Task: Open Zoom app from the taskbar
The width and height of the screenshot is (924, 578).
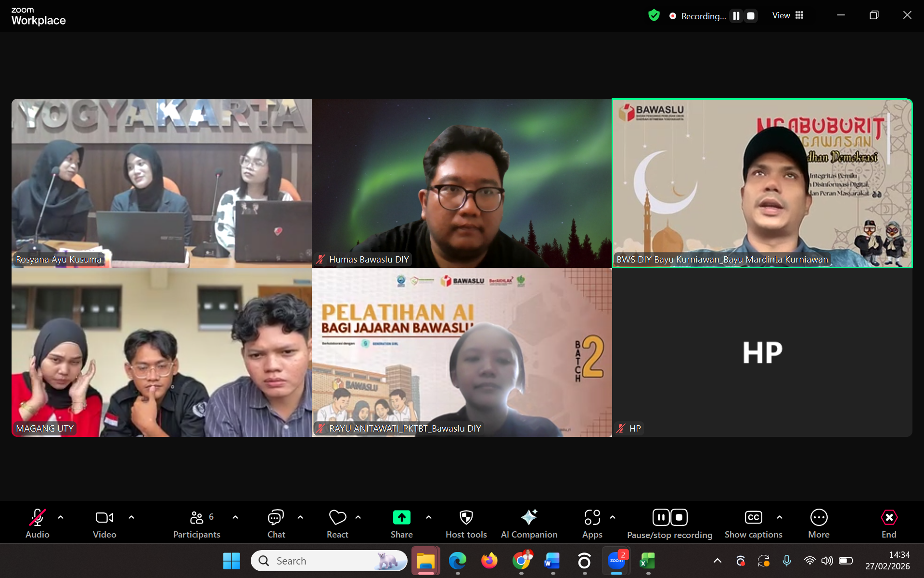Action: [x=616, y=561]
